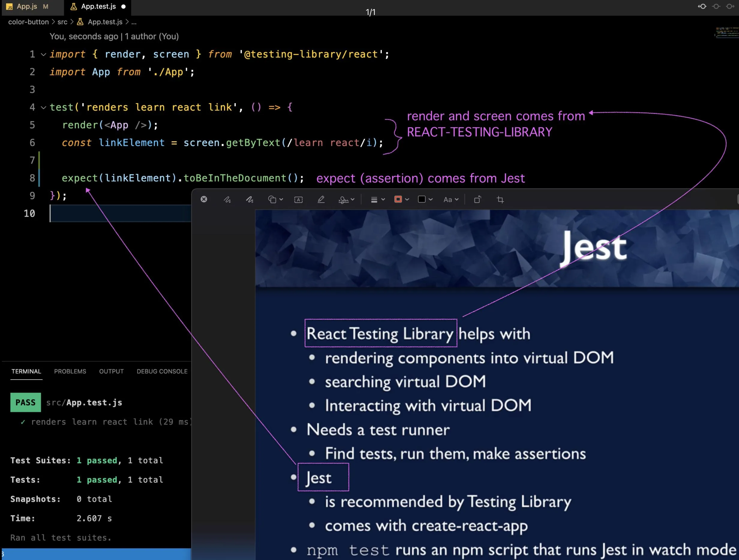Viewport: 739px width, 560px height.
Task: Click the src breadcrumb segment
Action: click(x=62, y=22)
